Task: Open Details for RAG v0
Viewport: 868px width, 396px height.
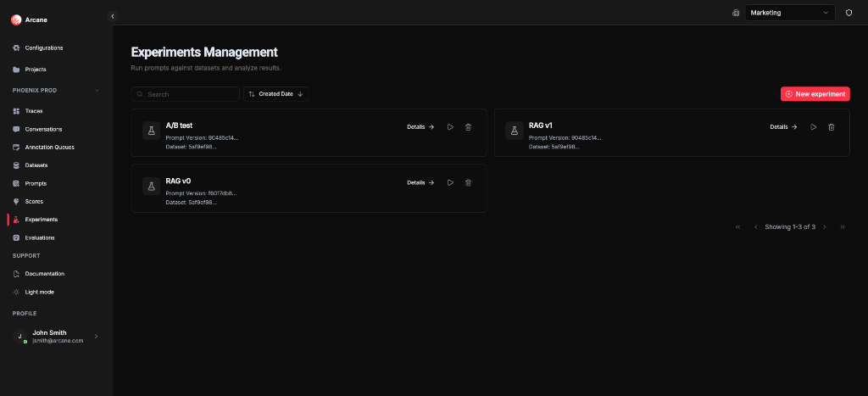Action: pyautogui.click(x=420, y=182)
